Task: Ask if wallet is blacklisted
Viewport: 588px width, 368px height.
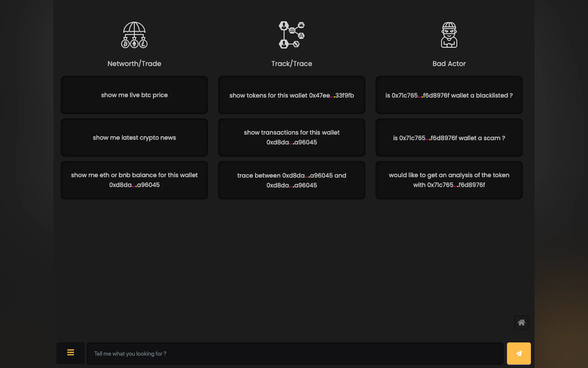Action: click(x=449, y=95)
